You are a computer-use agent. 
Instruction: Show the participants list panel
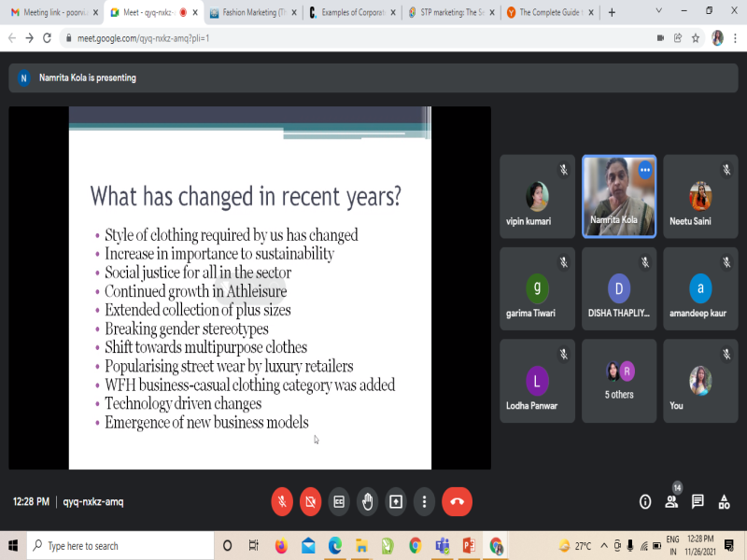(670, 501)
